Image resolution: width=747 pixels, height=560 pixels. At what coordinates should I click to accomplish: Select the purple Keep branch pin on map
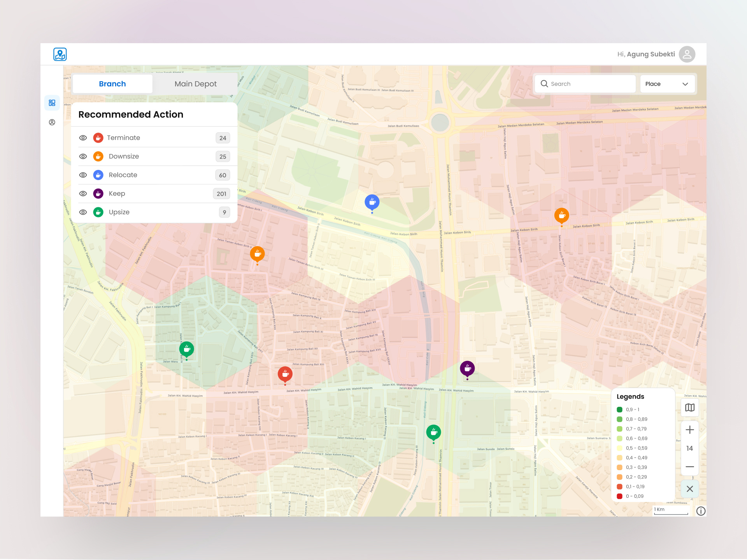pos(467,367)
